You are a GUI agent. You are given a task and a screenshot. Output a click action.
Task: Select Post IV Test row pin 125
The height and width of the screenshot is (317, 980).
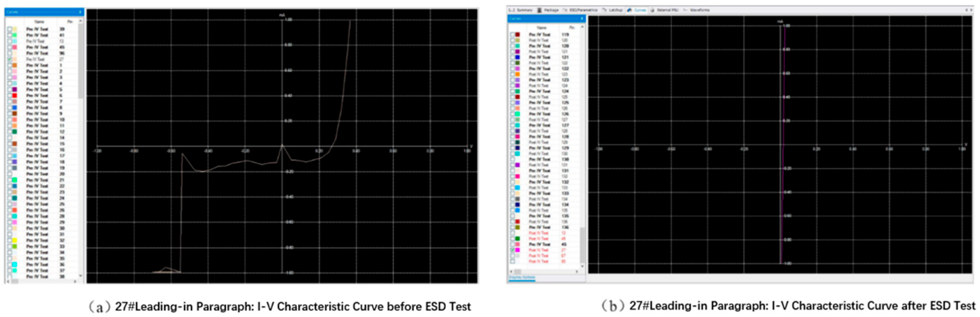545,97
